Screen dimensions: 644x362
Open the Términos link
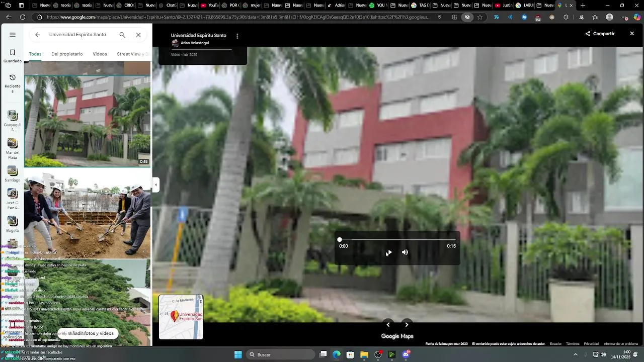pyautogui.click(x=573, y=344)
